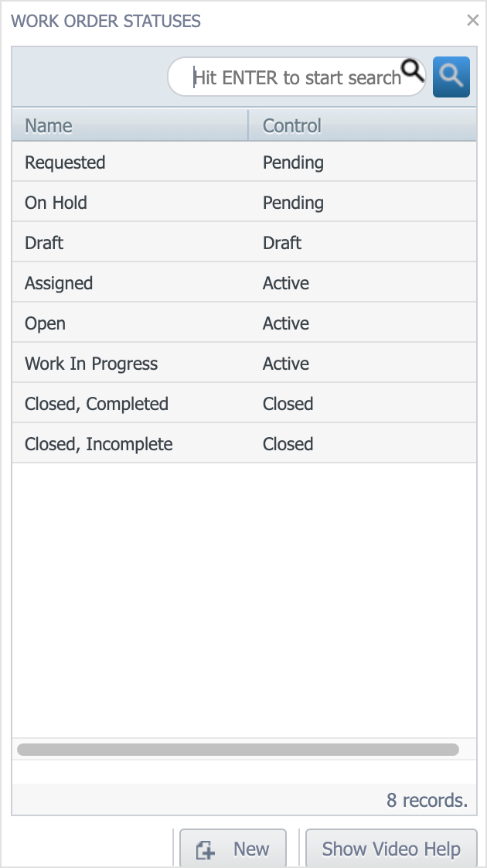Open the Draft status record
Screen dimensions: 487x868
(x=244, y=242)
